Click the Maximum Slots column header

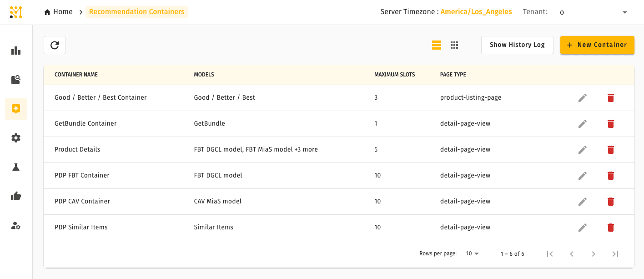click(x=395, y=75)
